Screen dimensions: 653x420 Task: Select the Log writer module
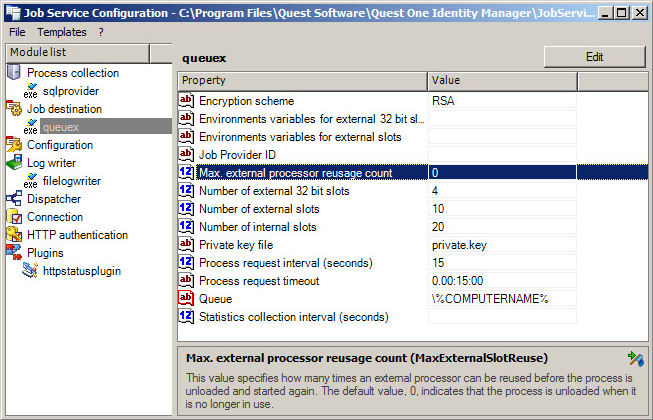click(x=52, y=163)
